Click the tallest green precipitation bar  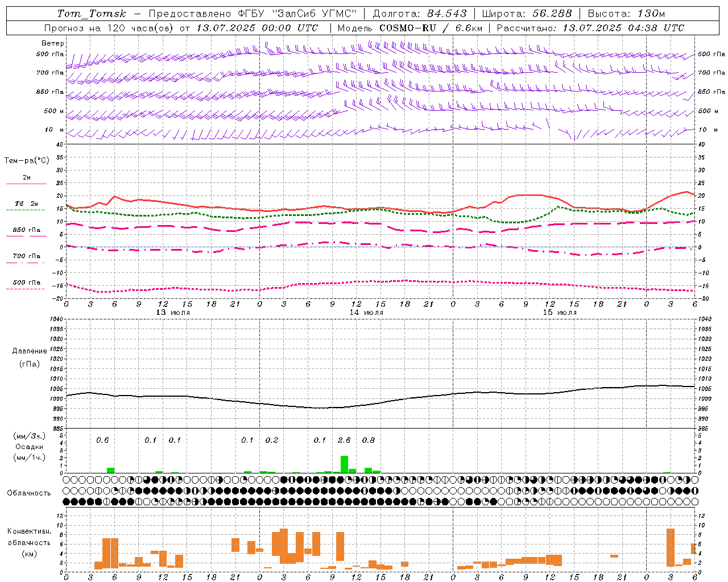pos(344,464)
